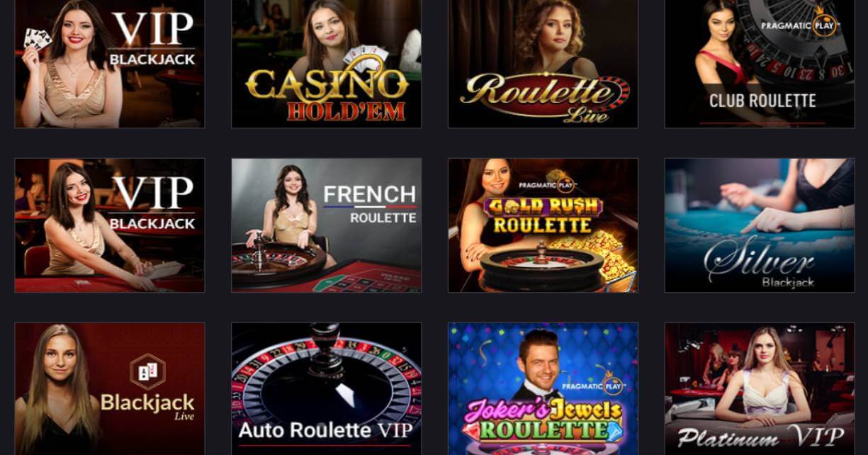This screenshot has width=868, height=455.
Task: Open the Gold Rush Roulette game
Action: pos(543,225)
